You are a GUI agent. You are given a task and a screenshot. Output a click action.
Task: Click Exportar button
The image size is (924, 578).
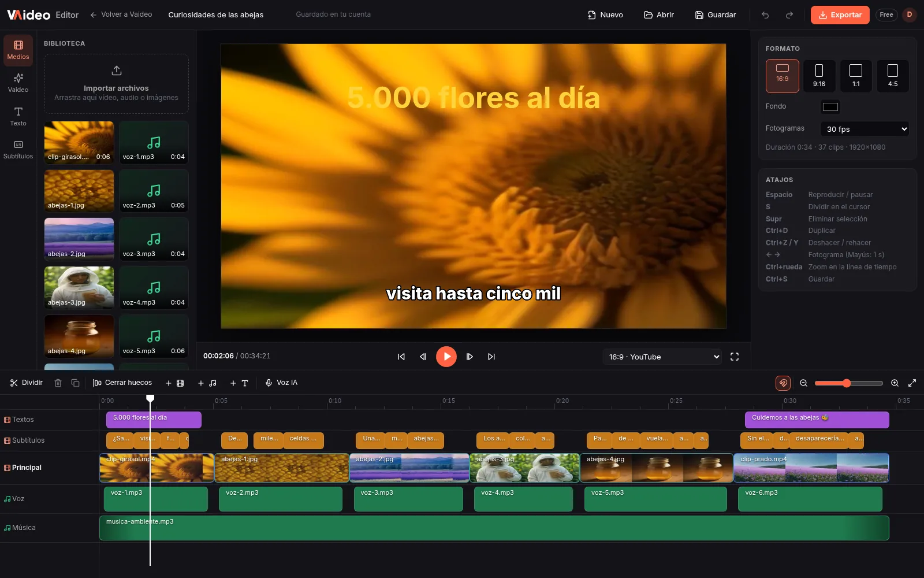pyautogui.click(x=840, y=15)
